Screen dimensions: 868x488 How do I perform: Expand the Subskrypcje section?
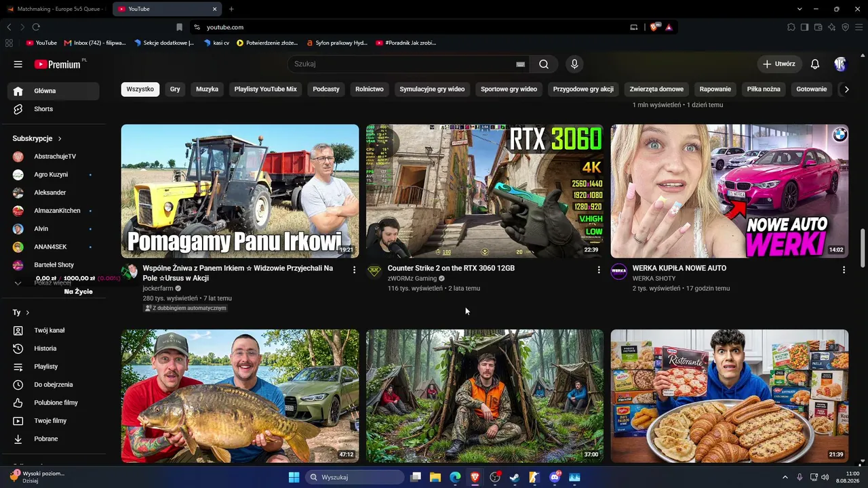(37, 138)
